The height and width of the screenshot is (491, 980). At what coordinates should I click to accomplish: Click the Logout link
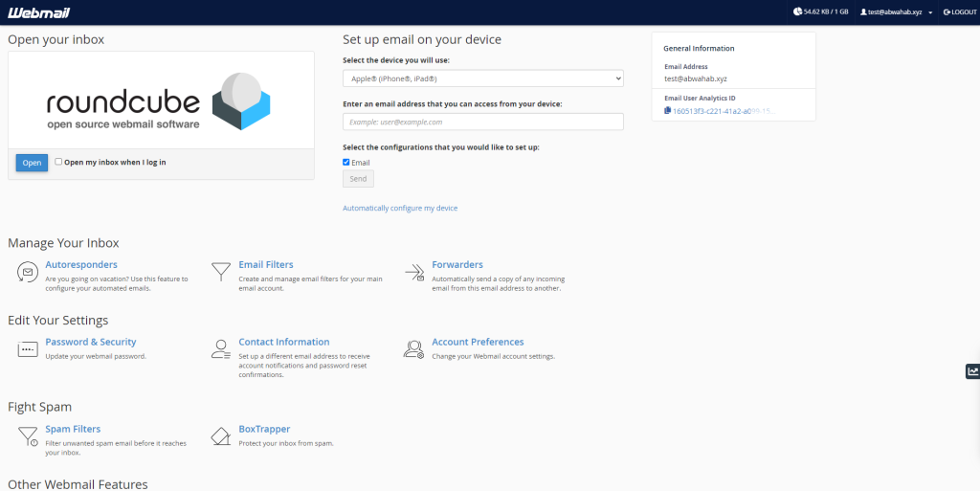[960, 12]
